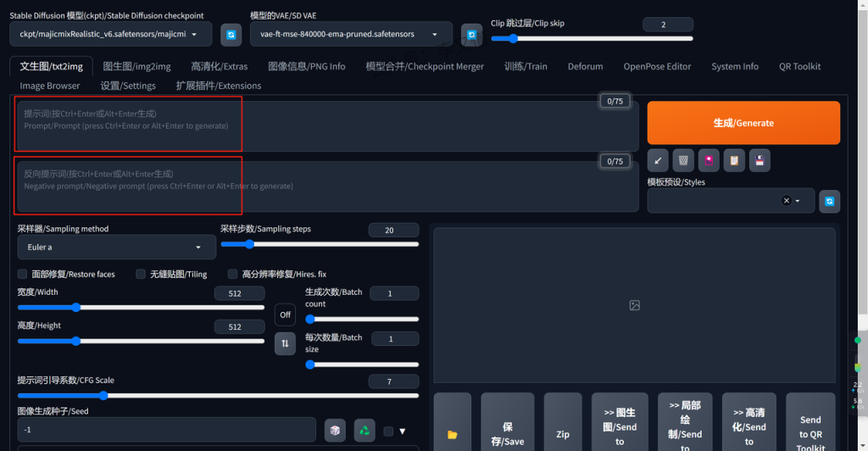868x451 pixels.
Task: Click the arrow icon to read last generation parameters
Action: coord(658,160)
